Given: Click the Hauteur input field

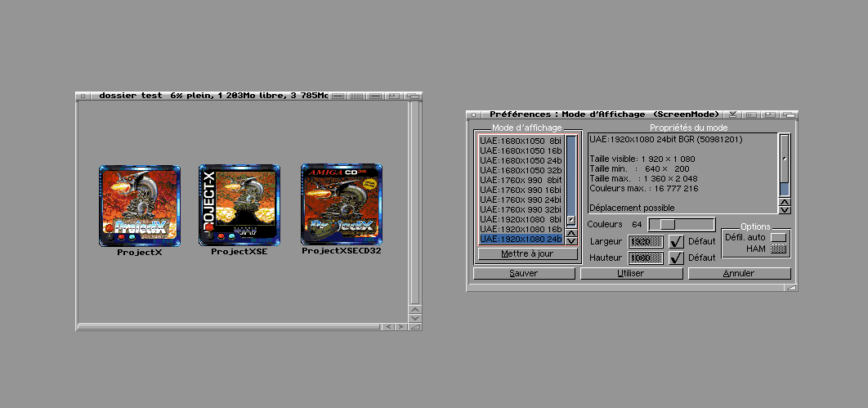Looking at the screenshot, I should (x=646, y=258).
